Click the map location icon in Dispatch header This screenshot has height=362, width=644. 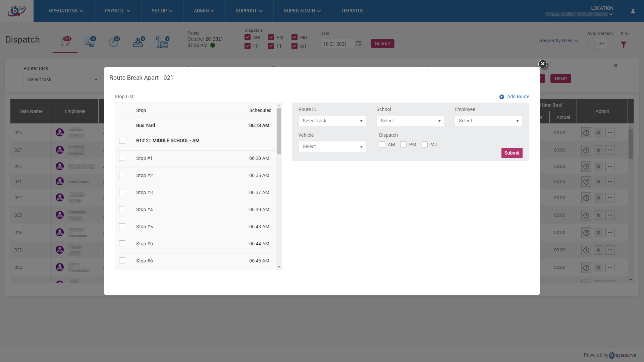click(138, 43)
